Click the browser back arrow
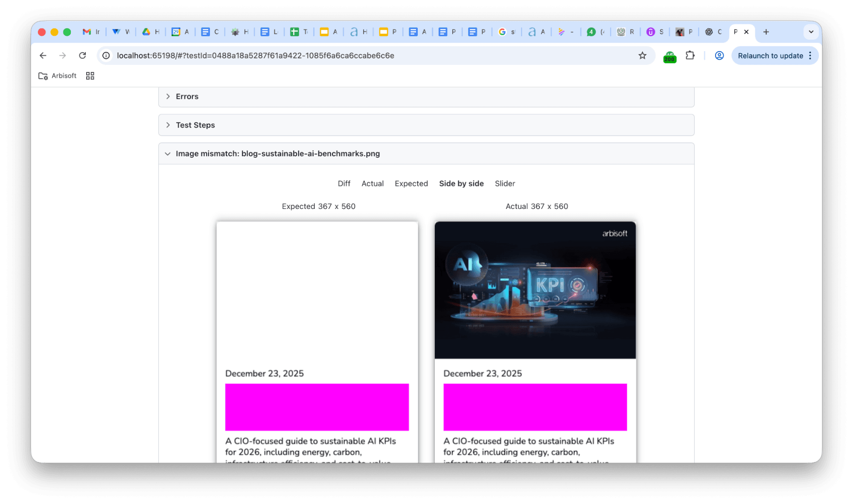 (43, 55)
